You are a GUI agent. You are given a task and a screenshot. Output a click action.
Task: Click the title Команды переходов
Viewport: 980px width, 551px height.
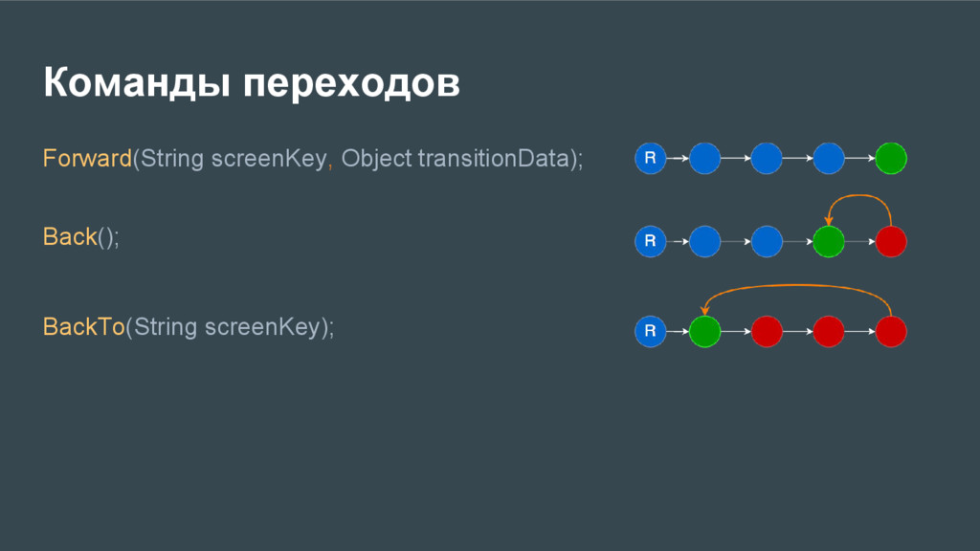(252, 83)
